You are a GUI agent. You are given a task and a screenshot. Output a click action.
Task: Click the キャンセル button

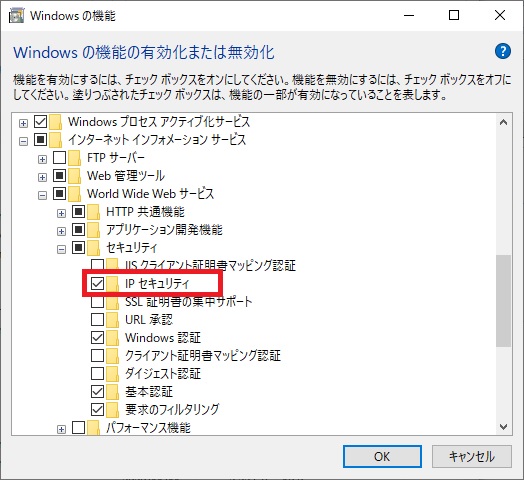click(472, 456)
